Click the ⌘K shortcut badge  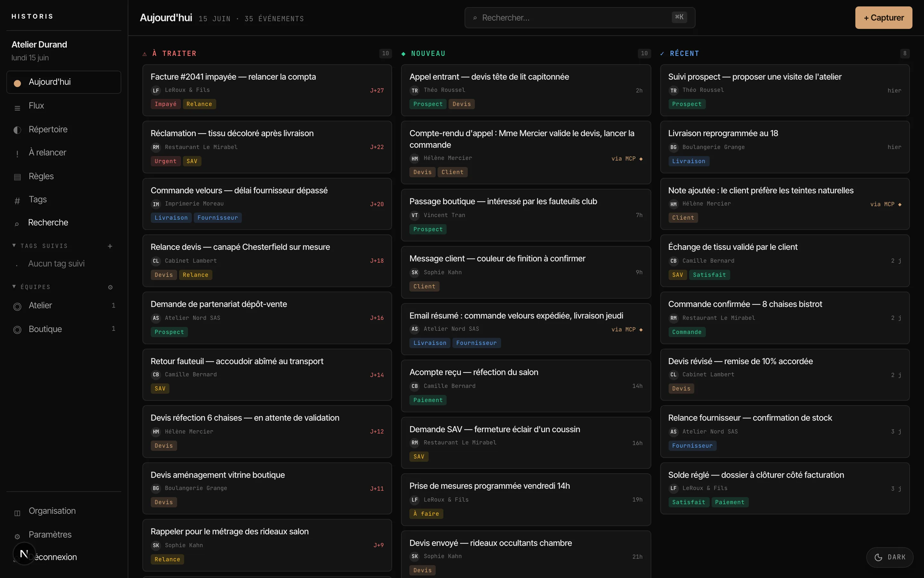679,17
